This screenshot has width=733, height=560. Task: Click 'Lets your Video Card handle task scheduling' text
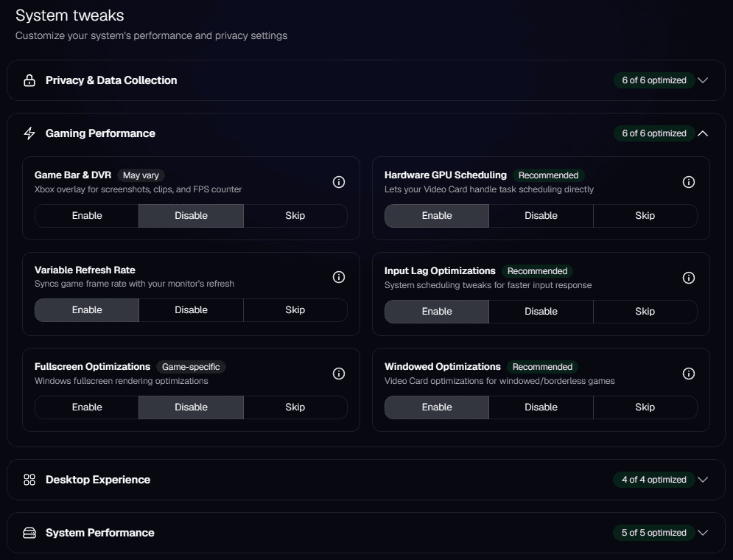click(489, 189)
